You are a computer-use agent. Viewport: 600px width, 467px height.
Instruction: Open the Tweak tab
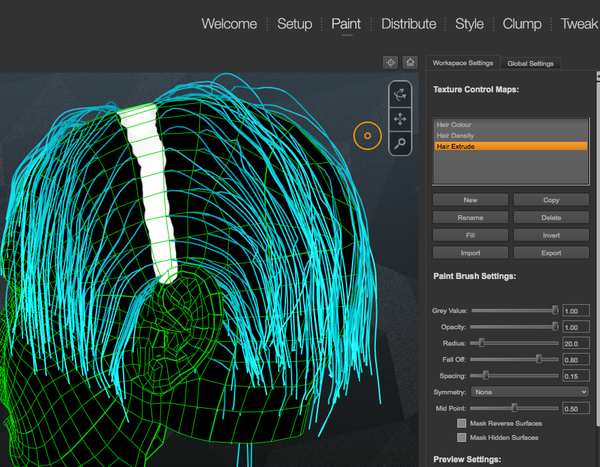coord(579,24)
